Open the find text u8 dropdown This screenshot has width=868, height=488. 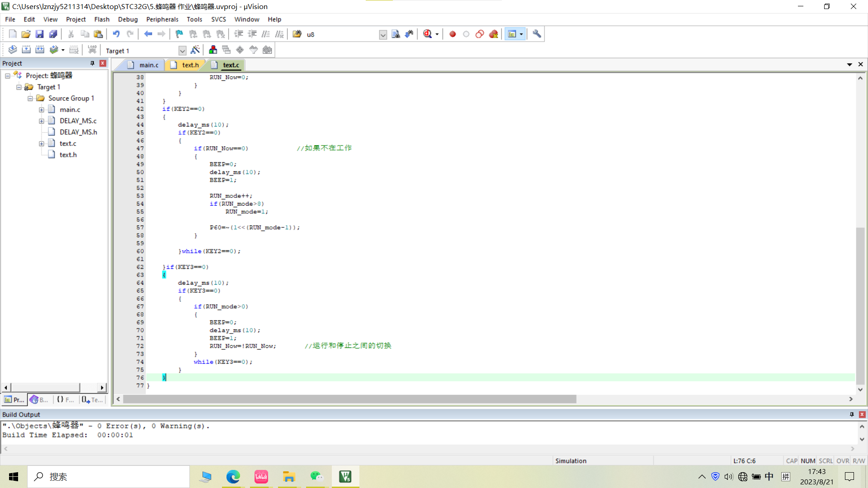pos(383,34)
